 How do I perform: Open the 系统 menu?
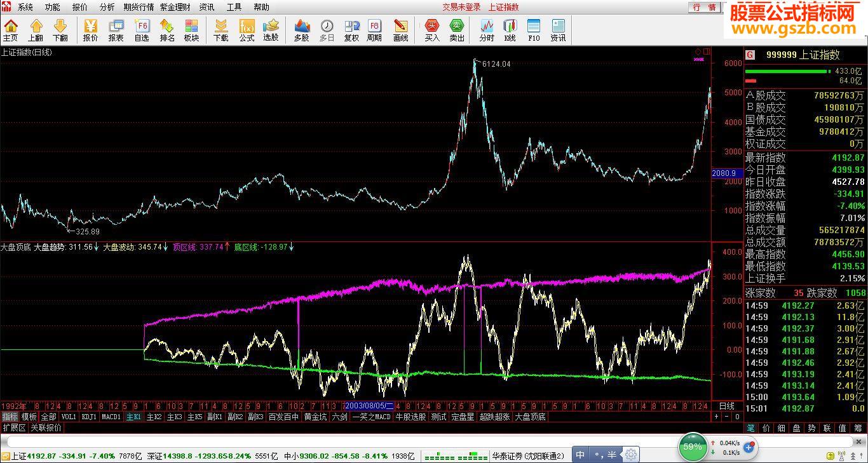(25, 7)
